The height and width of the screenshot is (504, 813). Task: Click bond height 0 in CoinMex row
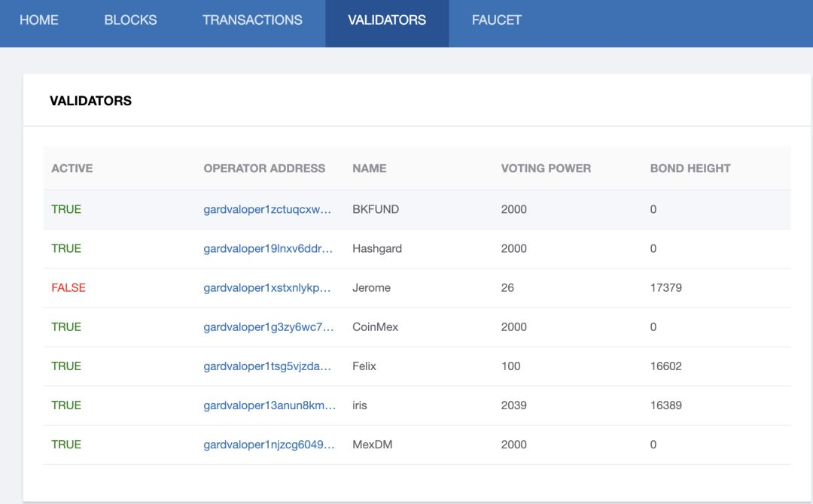tap(653, 327)
